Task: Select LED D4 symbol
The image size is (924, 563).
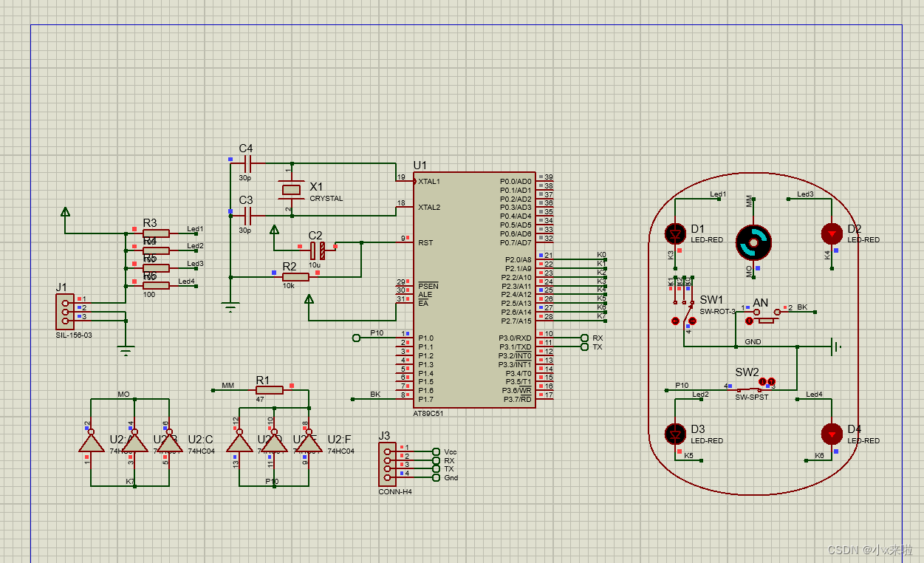Action: 832,434
